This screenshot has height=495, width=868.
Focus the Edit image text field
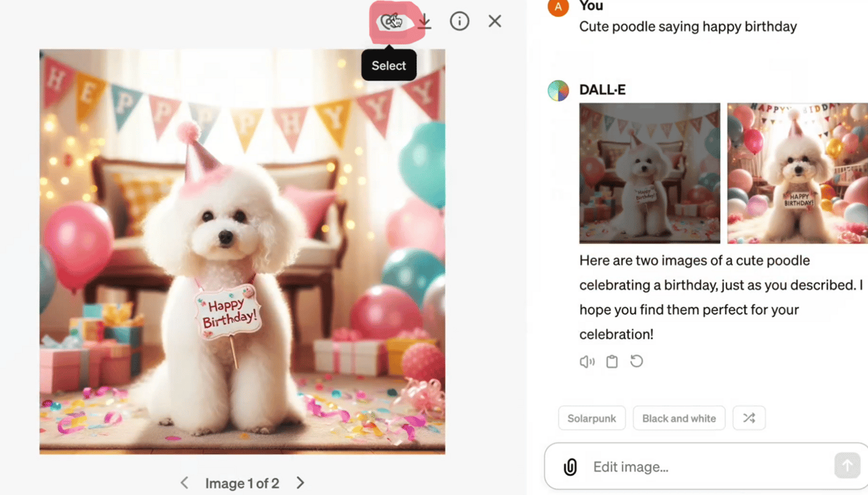coord(705,467)
